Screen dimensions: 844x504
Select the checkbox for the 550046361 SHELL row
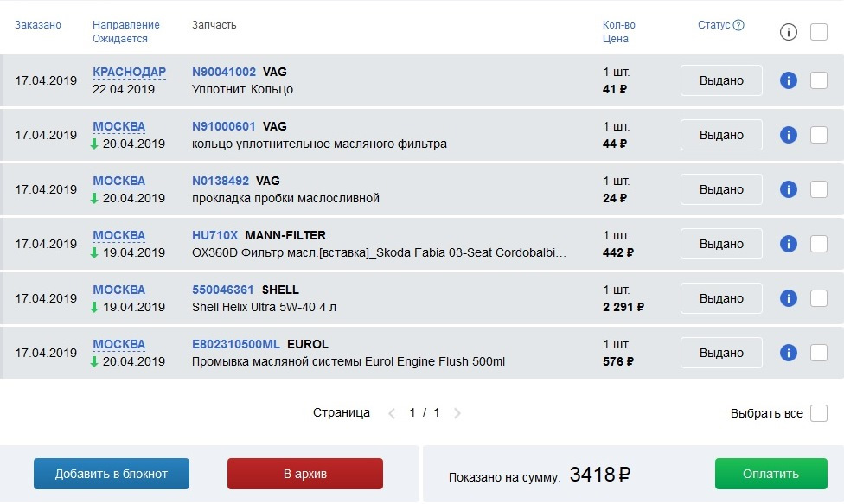tap(819, 298)
